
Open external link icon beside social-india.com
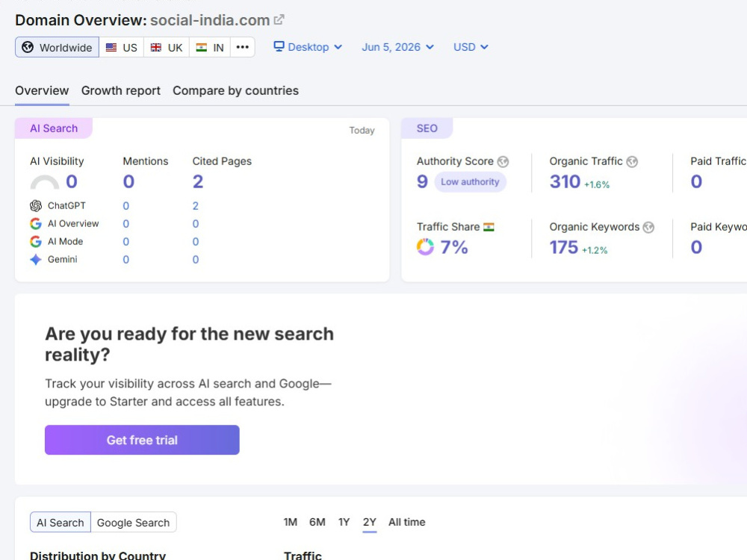click(x=279, y=19)
